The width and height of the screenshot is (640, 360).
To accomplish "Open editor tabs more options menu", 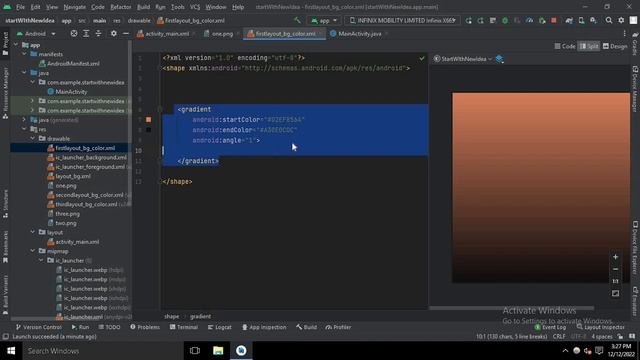I will point(624,33).
